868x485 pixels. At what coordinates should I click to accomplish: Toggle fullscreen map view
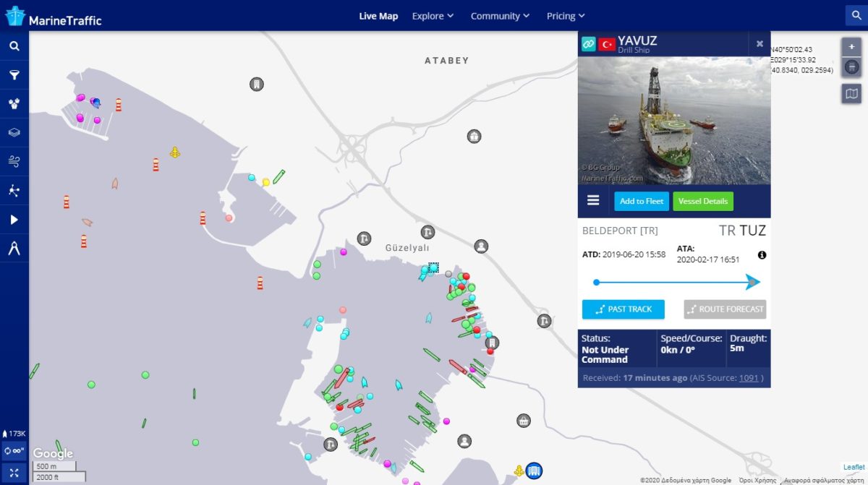pos(14,472)
